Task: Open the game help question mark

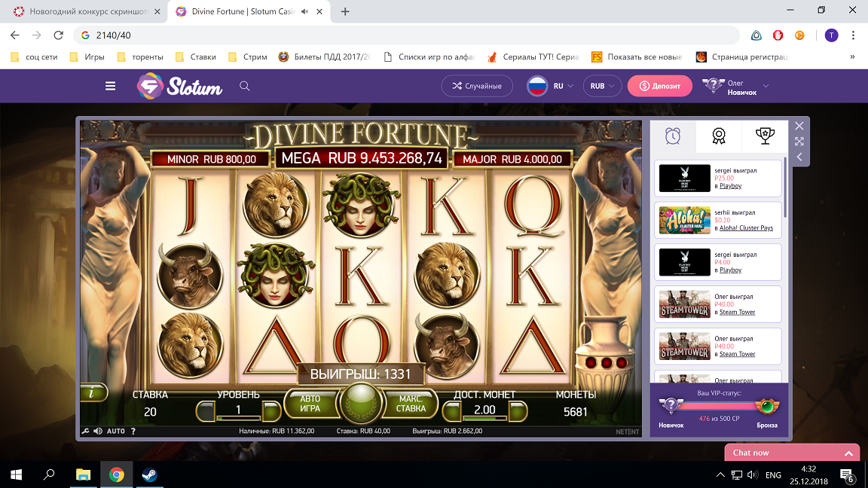Action: pos(133,431)
